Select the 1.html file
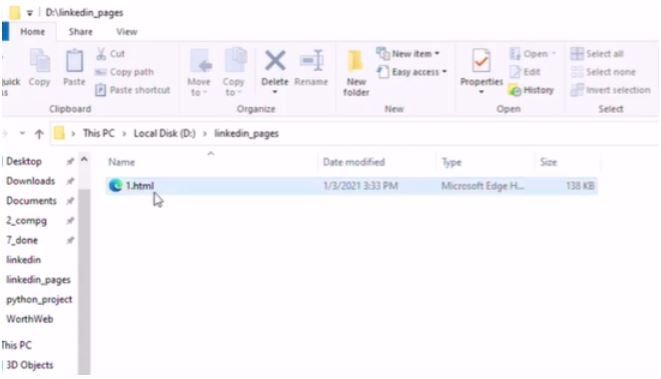 pyautogui.click(x=351, y=186)
